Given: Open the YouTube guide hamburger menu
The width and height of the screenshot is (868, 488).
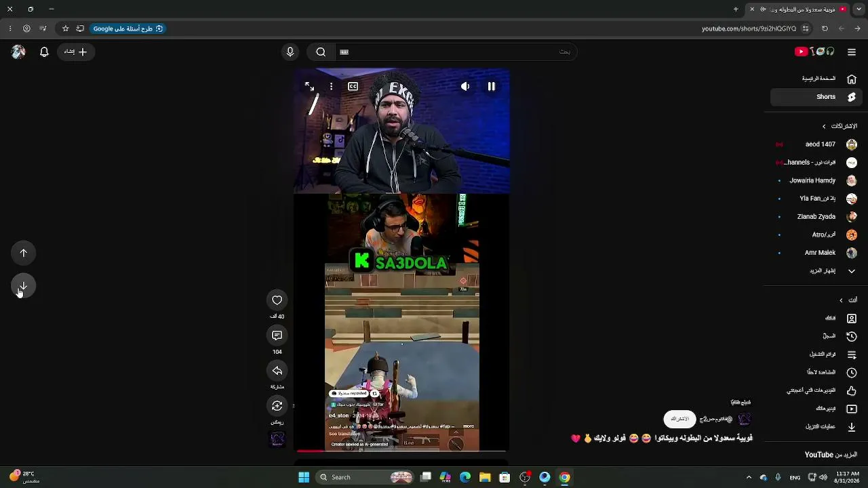Looking at the screenshot, I should pyautogui.click(x=852, y=52).
